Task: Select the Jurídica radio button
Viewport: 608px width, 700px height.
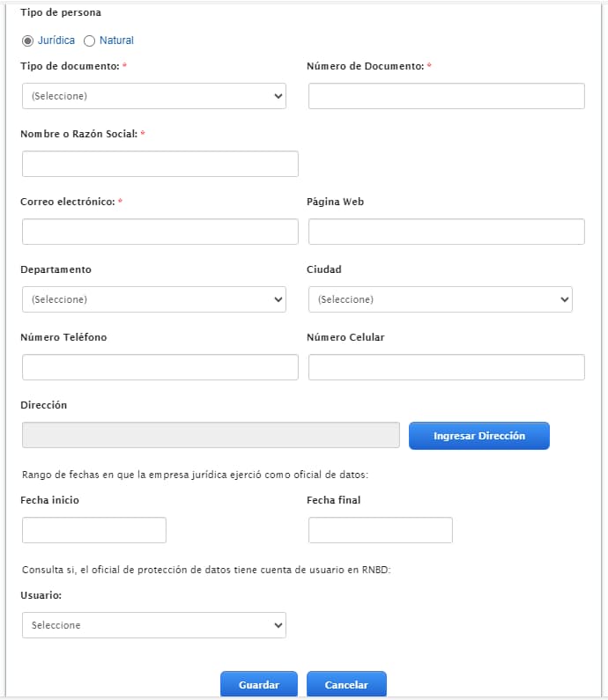Action: pyautogui.click(x=28, y=41)
